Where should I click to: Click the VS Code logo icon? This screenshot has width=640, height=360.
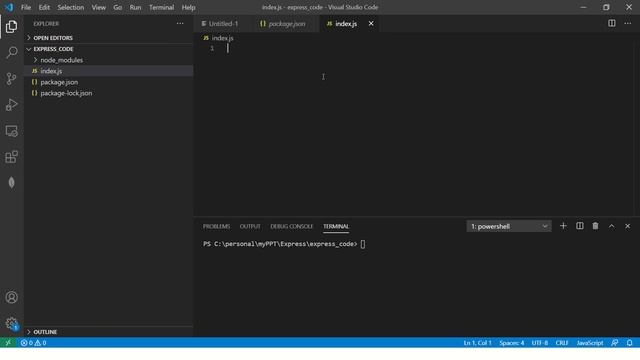(9, 7)
